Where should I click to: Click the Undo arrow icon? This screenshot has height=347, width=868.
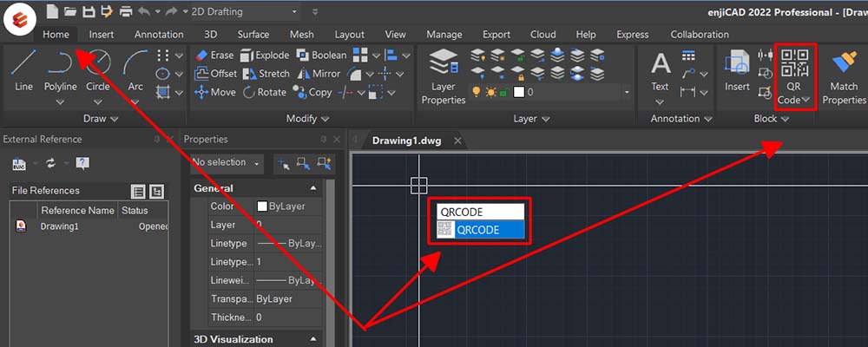tap(144, 11)
